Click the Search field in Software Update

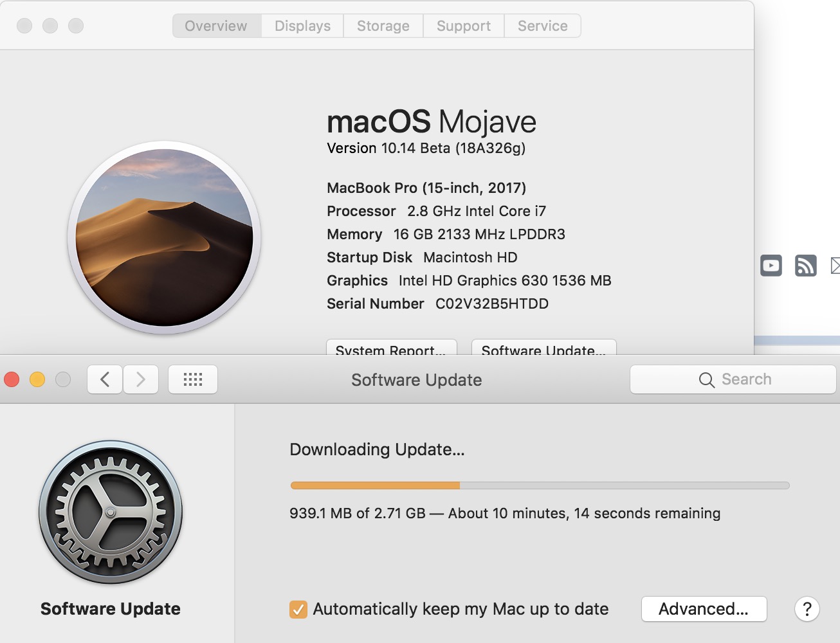[733, 379]
